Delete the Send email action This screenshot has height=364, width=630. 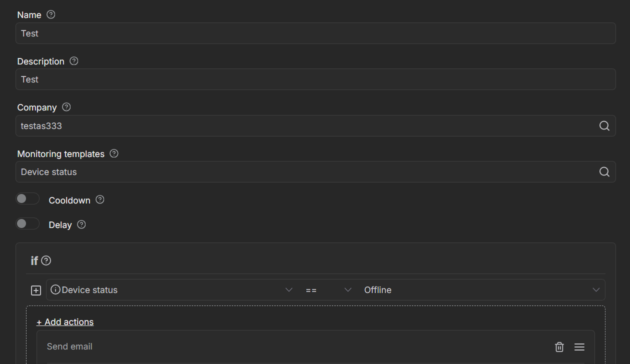coord(559,347)
